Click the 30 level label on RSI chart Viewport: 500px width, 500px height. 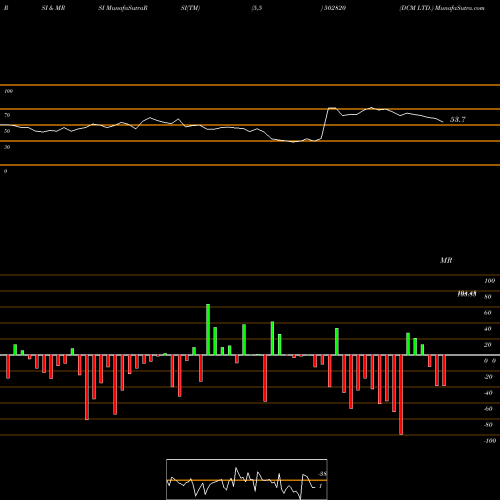(7, 147)
